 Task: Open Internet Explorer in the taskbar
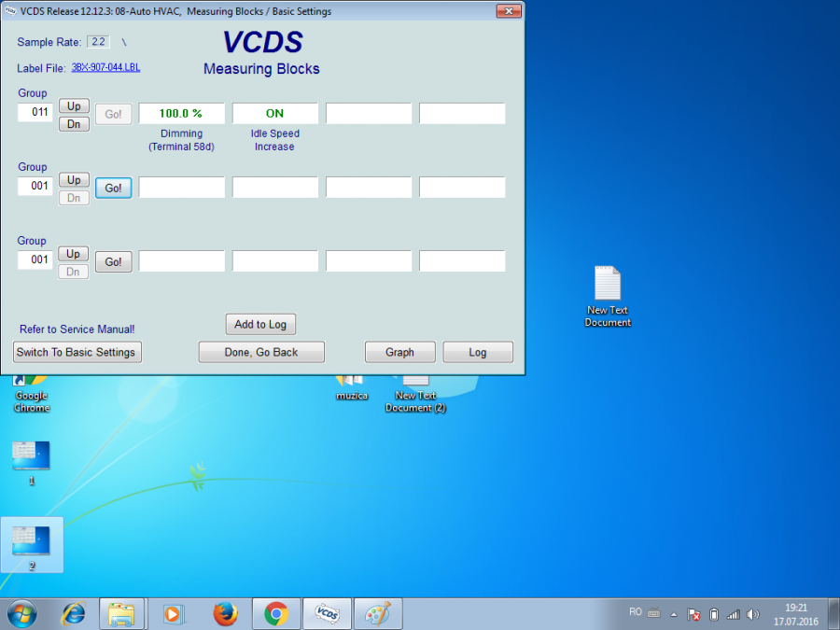(x=74, y=613)
